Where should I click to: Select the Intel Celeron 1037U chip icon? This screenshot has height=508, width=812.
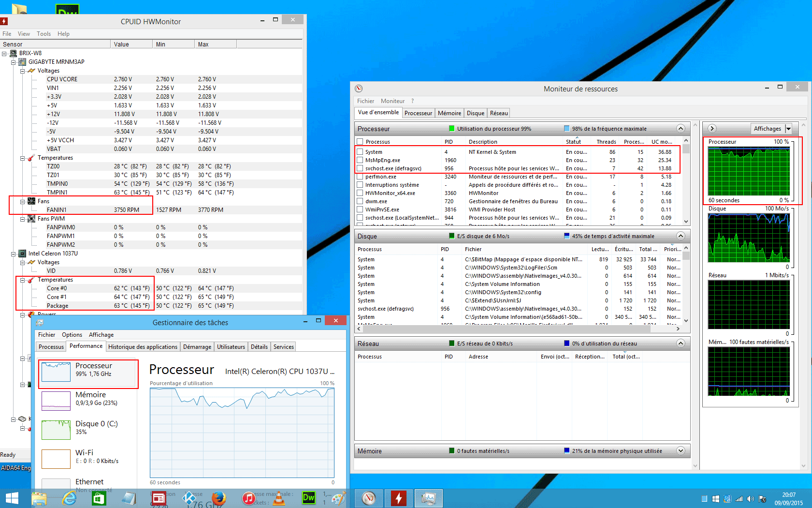pyautogui.click(x=22, y=254)
